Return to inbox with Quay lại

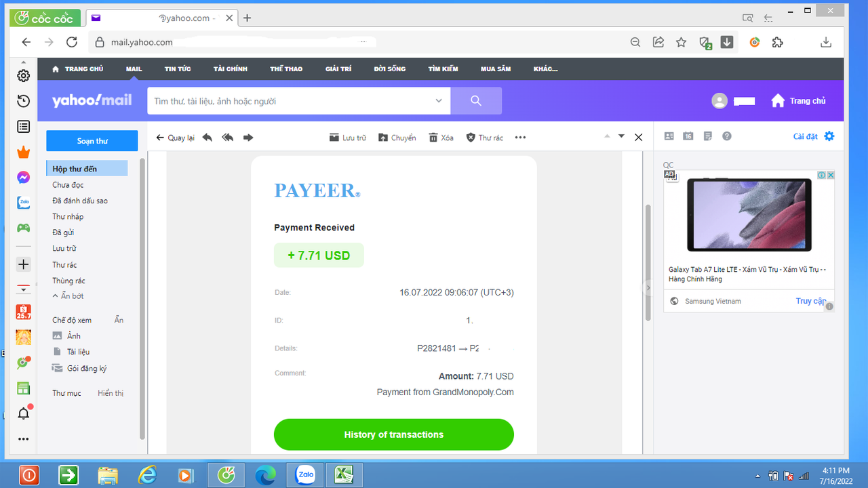click(175, 138)
